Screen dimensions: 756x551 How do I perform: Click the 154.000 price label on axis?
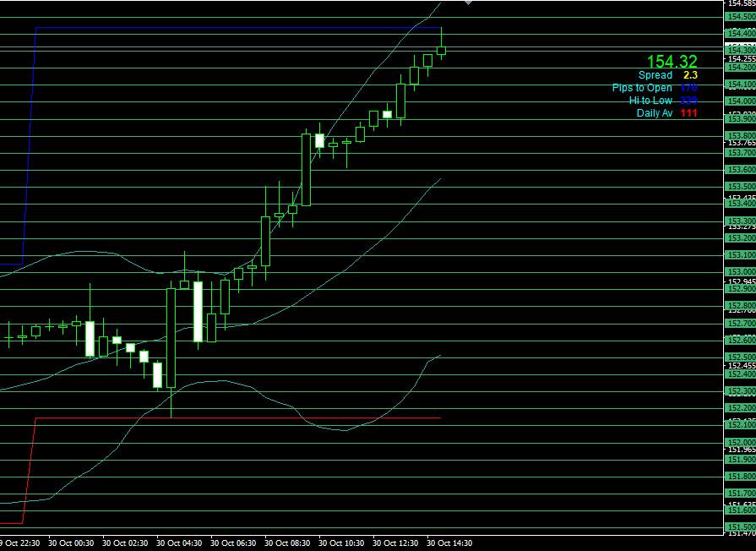point(740,101)
